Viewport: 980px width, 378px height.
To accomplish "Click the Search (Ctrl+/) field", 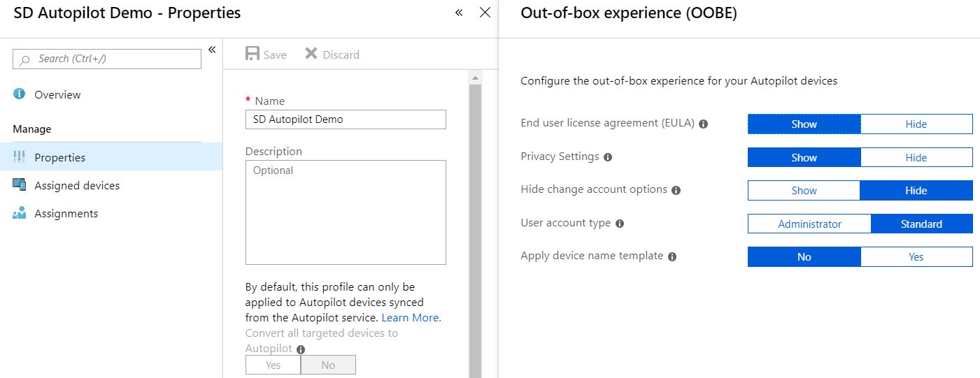I will click(x=107, y=59).
